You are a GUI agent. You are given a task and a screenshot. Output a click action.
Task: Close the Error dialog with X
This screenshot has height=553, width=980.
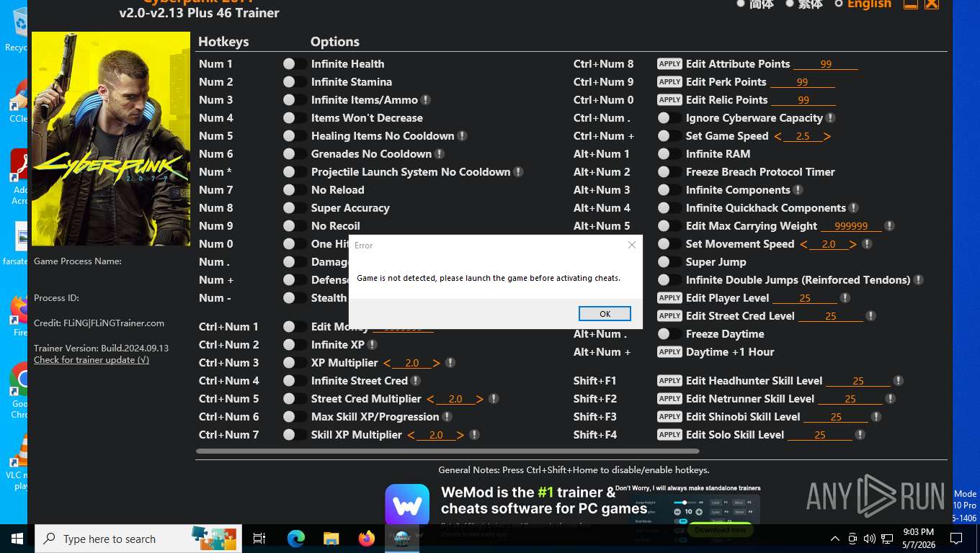click(x=632, y=245)
